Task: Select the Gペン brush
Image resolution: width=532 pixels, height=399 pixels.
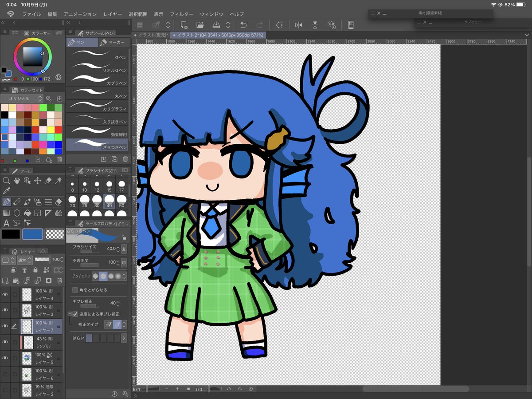Action: [x=97, y=55]
